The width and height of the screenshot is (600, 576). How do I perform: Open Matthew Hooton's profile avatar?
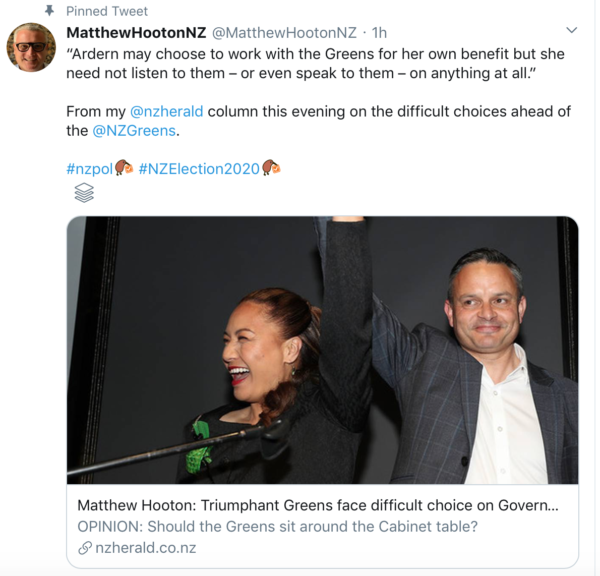pos(31,47)
